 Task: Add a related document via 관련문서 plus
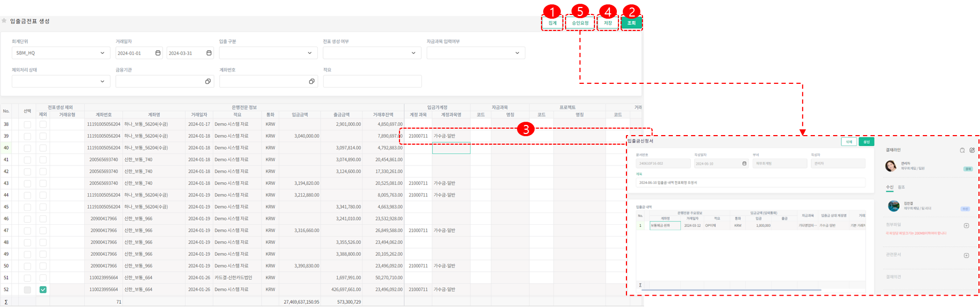(x=966, y=255)
